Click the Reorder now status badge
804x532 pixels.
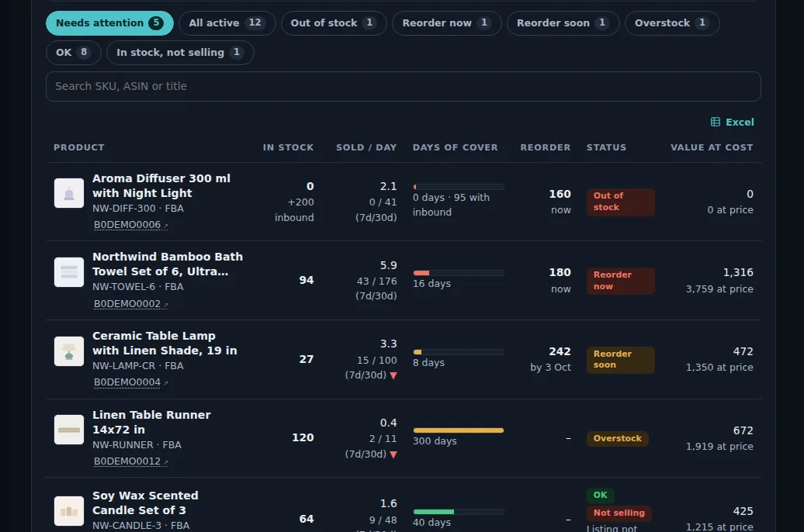pyautogui.click(x=620, y=281)
